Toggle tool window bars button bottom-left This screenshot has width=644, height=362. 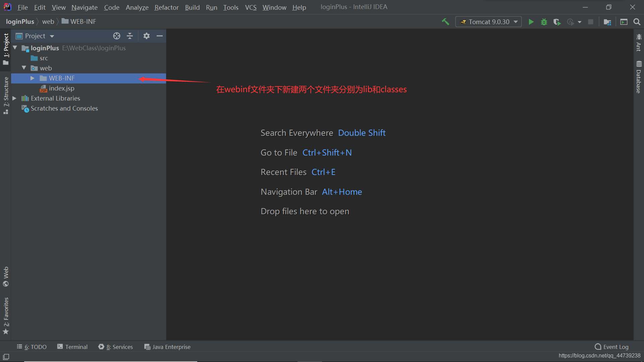6,357
